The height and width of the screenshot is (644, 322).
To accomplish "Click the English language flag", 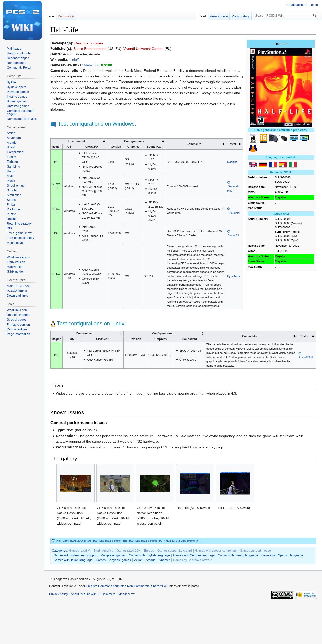I will [253, 165].
